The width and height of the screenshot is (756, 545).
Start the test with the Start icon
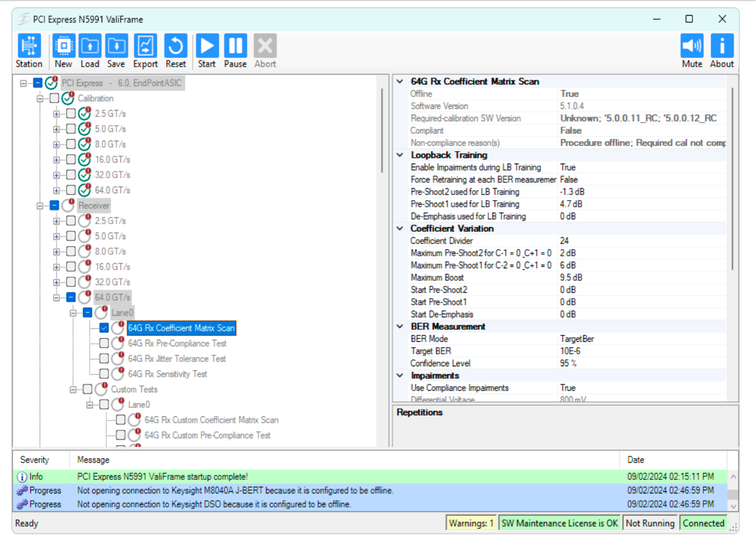[x=207, y=46]
